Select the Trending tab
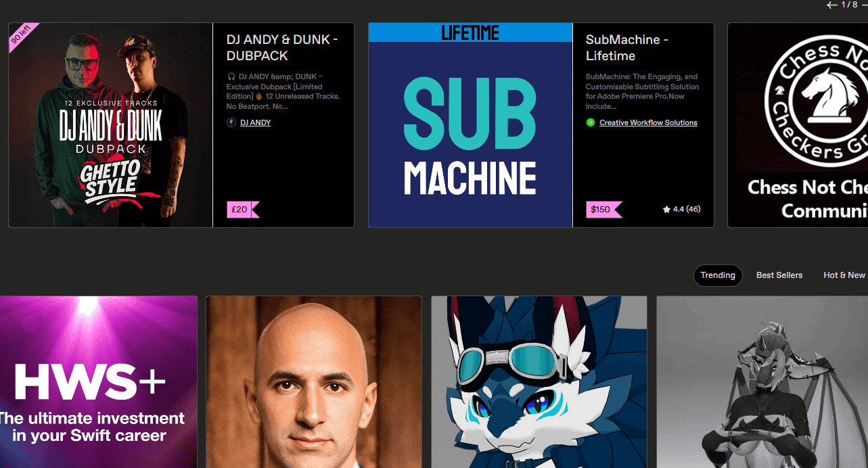This screenshot has width=868, height=468. [x=718, y=275]
